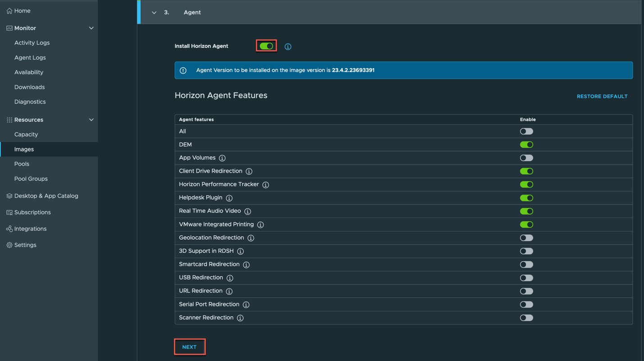The width and height of the screenshot is (644, 361).
Task: Open Pools in sidebar
Action: coord(22,164)
